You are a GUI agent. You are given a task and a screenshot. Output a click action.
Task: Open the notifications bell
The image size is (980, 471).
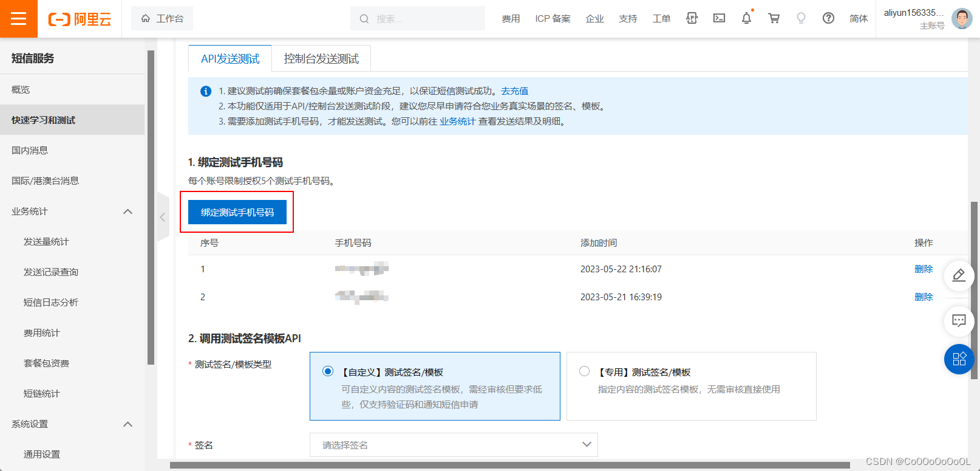[x=746, y=18]
